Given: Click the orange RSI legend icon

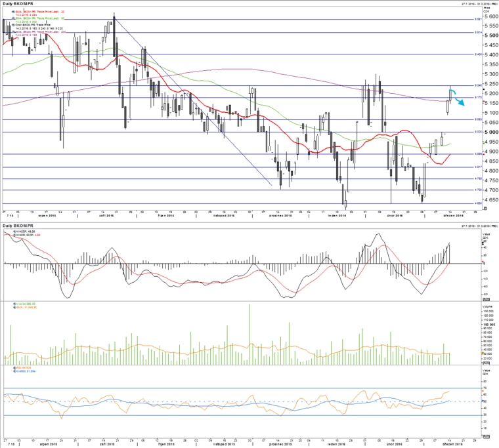Looking at the screenshot, I should 14,367.
